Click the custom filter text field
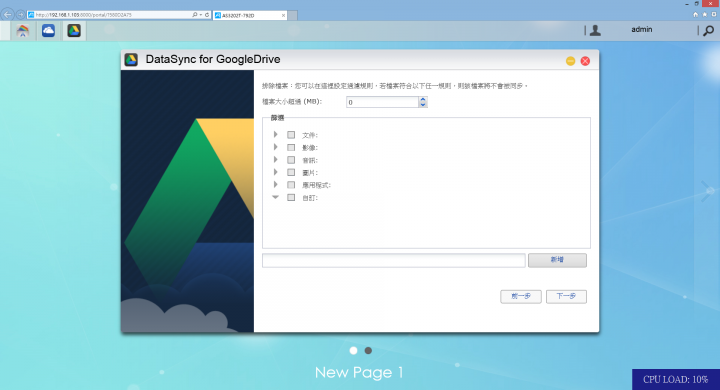 pyautogui.click(x=394, y=260)
